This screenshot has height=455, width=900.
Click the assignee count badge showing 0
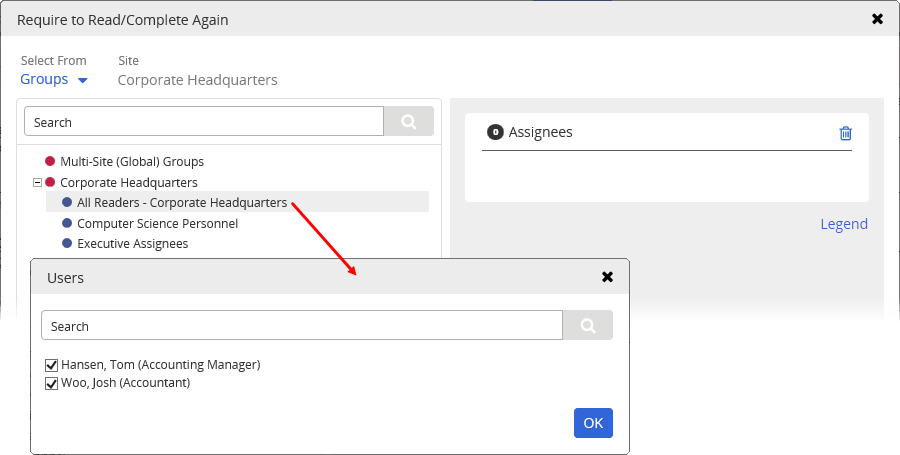pos(495,132)
